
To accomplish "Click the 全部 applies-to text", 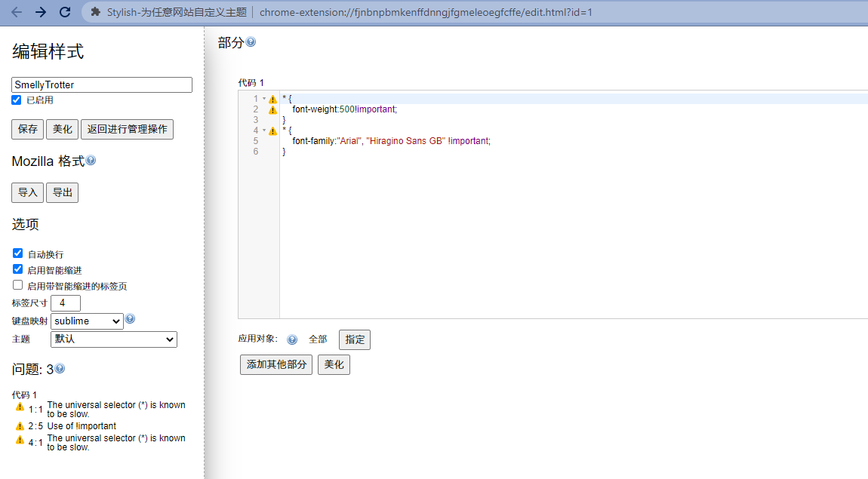I will [318, 339].
